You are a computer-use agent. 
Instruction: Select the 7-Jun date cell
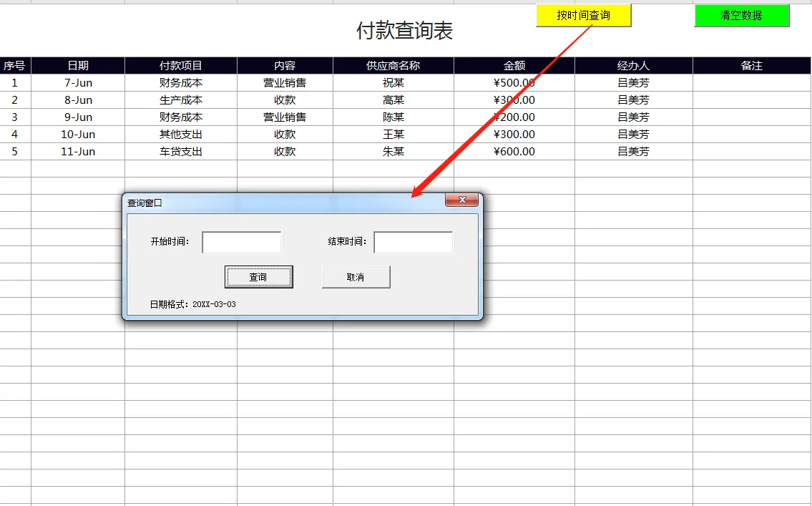click(x=78, y=82)
